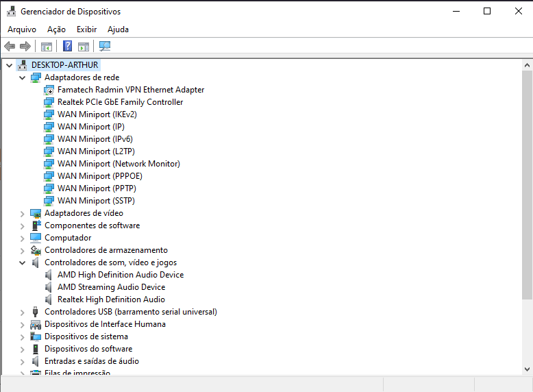The image size is (533, 392).
Task: Close the Gerenciador de Dispositivos window
Action: tap(519, 11)
